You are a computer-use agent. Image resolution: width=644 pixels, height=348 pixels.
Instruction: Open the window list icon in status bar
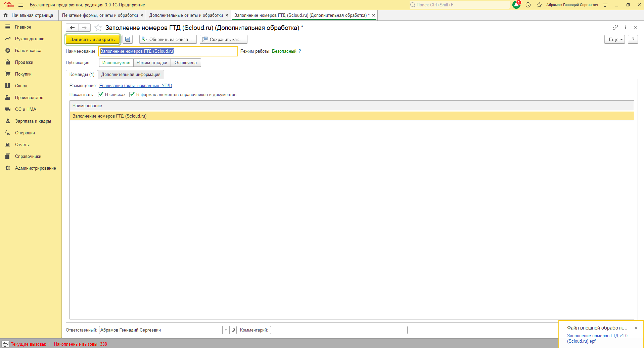(5, 344)
